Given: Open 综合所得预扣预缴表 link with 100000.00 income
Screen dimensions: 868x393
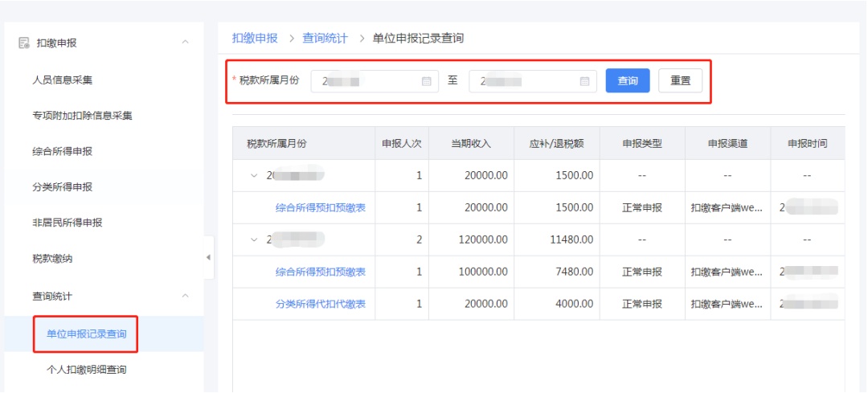Looking at the screenshot, I should click(x=320, y=272).
